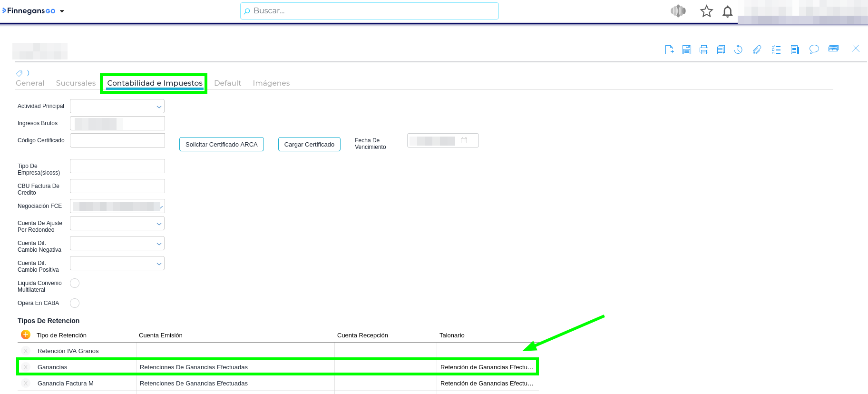
Task: Open notifications bell icon
Action: coord(727,11)
